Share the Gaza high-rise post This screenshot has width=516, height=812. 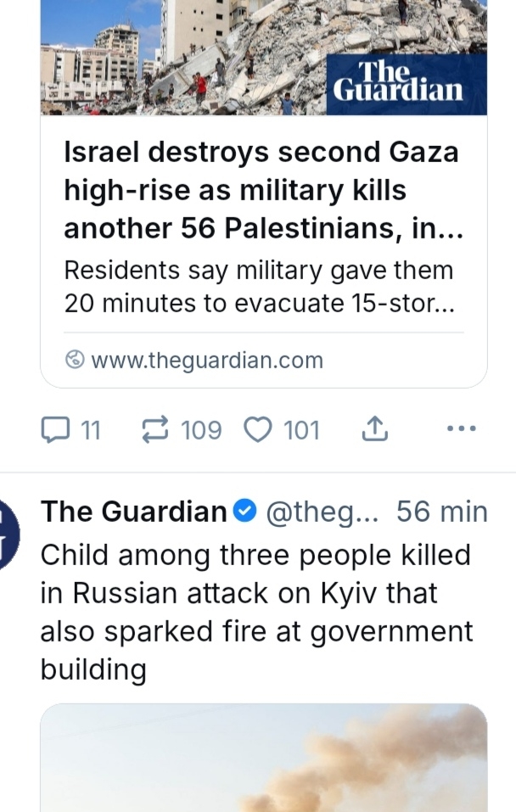click(374, 430)
